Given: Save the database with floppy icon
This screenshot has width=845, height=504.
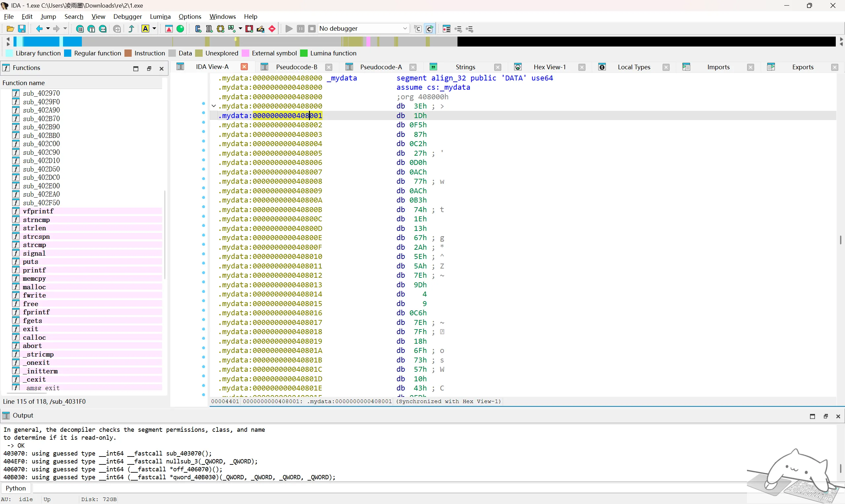Looking at the screenshot, I should [x=22, y=29].
